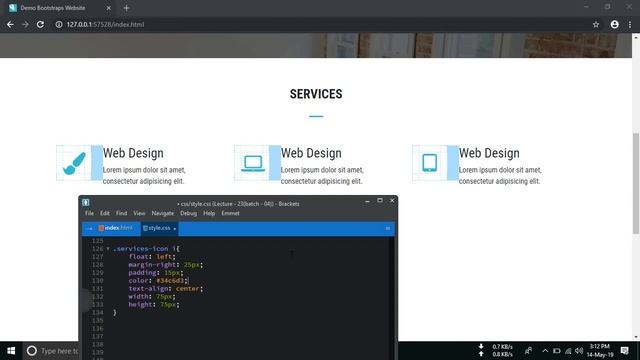Screen dimensions: 640x360
Task: Bookmark this page with the star icon
Action: pos(596,24)
